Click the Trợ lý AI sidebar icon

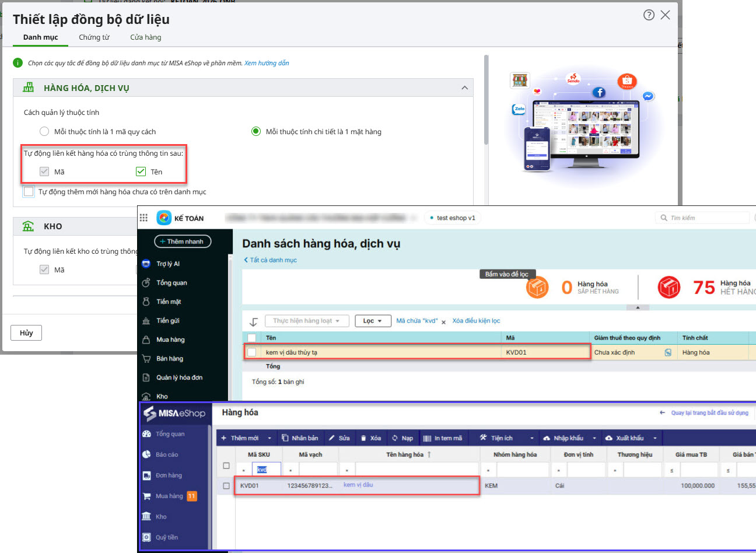pos(146,264)
